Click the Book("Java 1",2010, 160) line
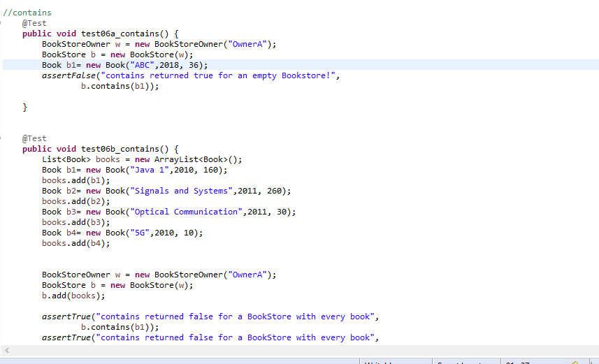Screen dimensions: 599x364 134,170
